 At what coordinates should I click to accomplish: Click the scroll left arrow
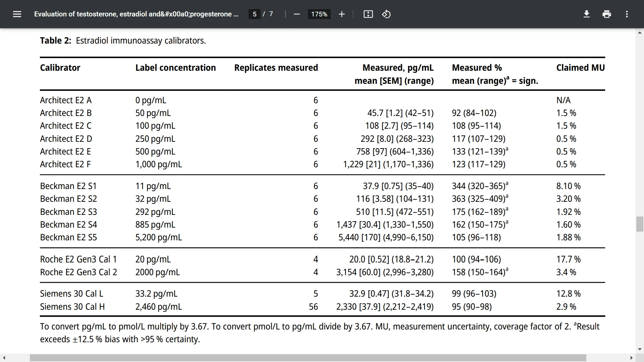click(4, 358)
